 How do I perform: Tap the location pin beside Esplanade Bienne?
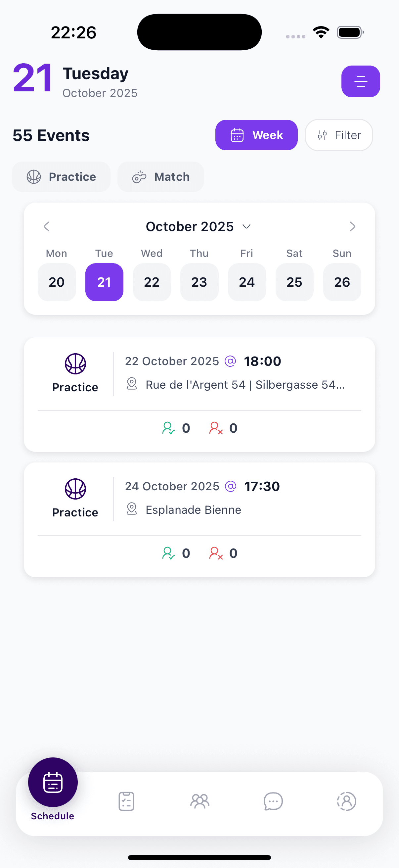[x=132, y=510]
